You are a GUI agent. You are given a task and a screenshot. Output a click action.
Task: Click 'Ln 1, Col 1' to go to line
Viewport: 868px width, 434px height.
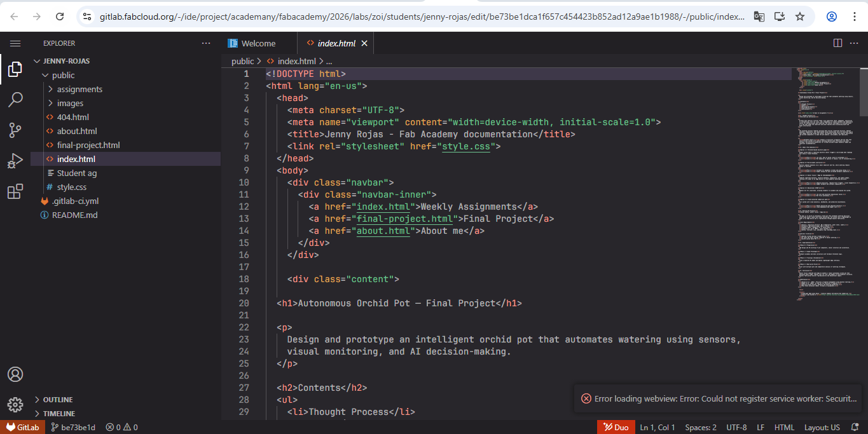[x=657, y=427]
